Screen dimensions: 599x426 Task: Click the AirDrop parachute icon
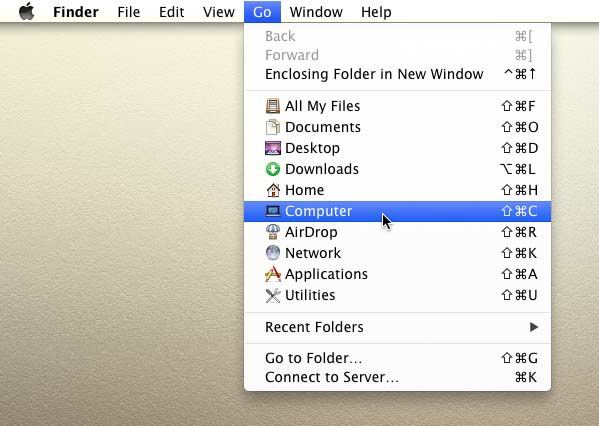click(x=273, y=232)
